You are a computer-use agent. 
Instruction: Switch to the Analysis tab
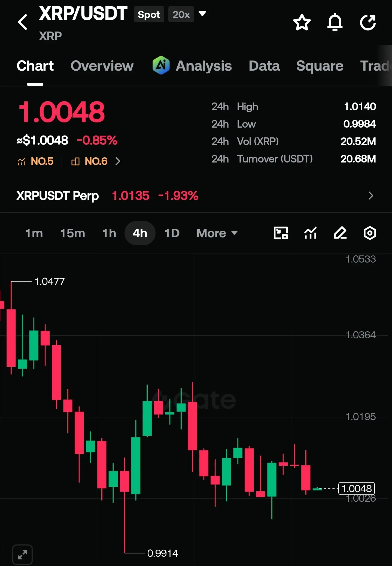tap(204, 66)
